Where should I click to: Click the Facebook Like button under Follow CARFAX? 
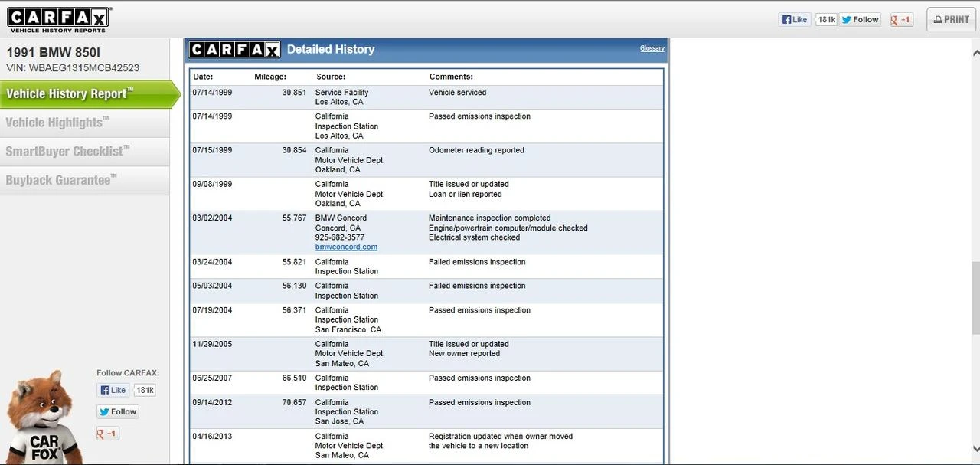click(x=113, y=390)
